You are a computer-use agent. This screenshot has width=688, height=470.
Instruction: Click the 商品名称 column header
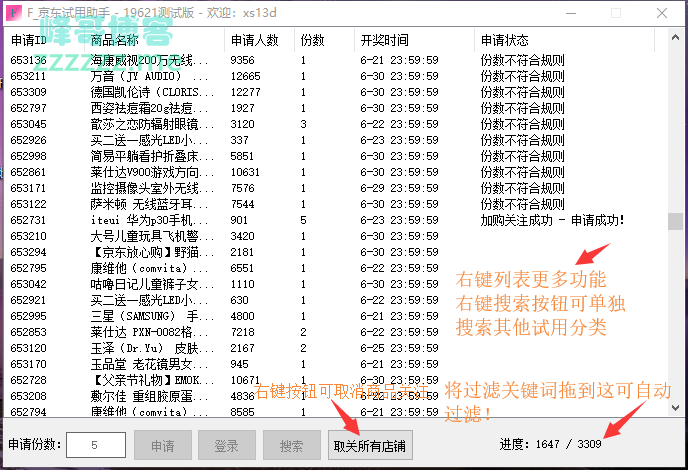(x=115, y=41)
